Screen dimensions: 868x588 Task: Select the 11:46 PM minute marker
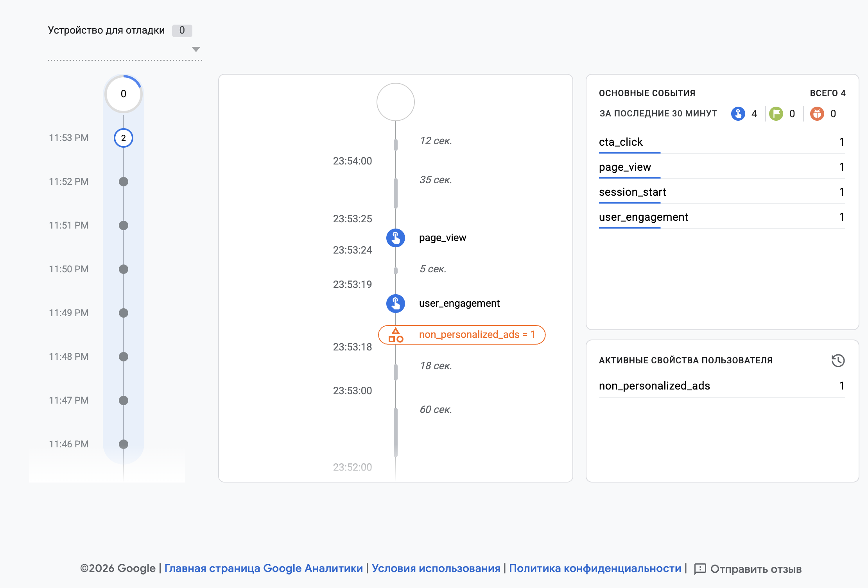124,444
